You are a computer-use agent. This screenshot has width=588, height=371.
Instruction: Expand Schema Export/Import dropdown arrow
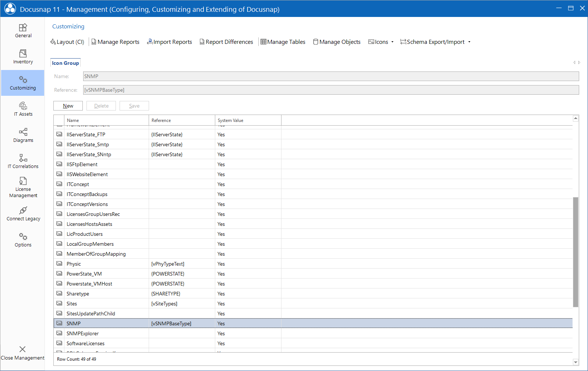tap(469, 42)
